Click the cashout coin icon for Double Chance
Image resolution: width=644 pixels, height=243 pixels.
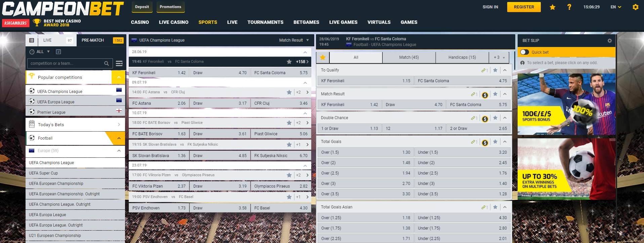485,119
